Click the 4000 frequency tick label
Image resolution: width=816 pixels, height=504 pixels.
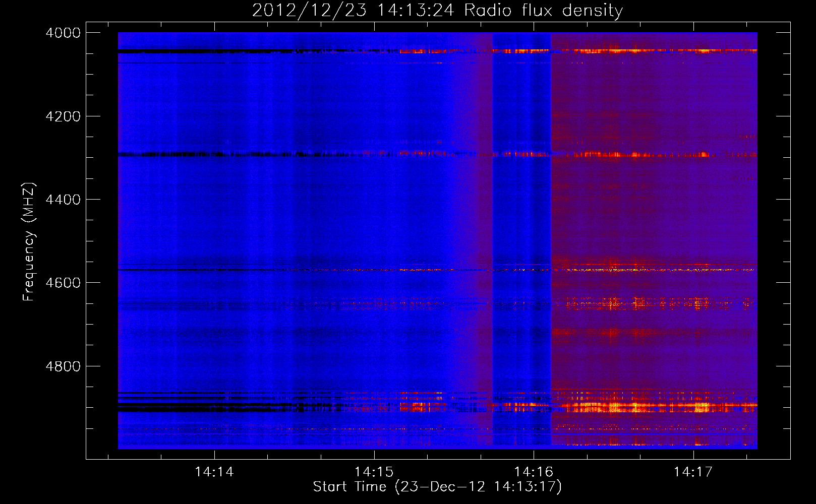pyautogui.click(x=63, y=33)
